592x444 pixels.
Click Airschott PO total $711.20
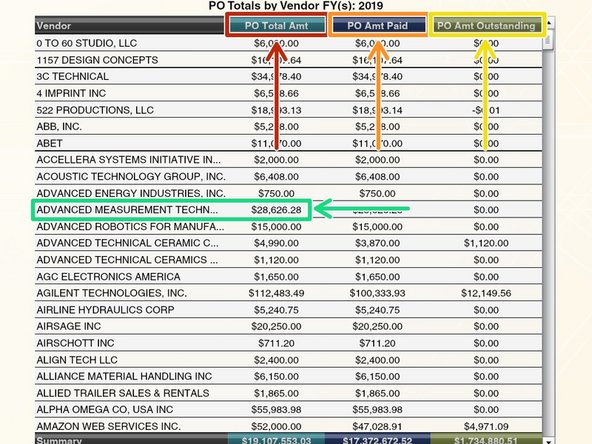click(x=276, y=343)
